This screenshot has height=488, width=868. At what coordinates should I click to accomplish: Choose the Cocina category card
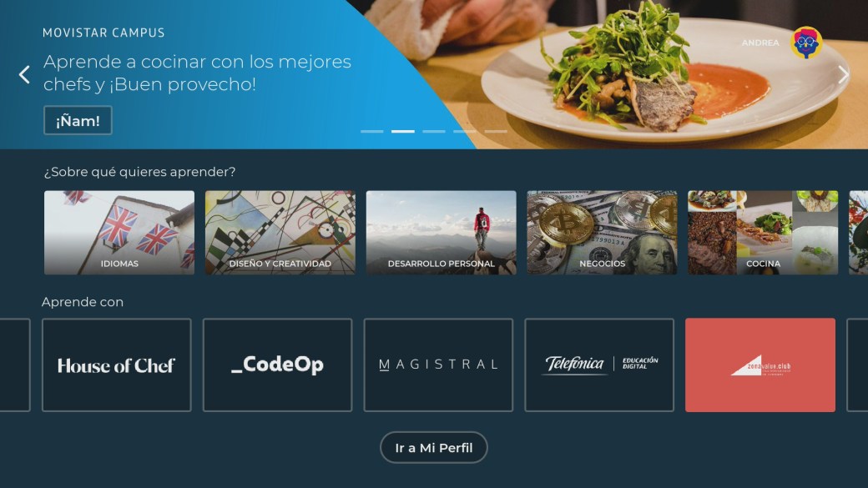763,233
